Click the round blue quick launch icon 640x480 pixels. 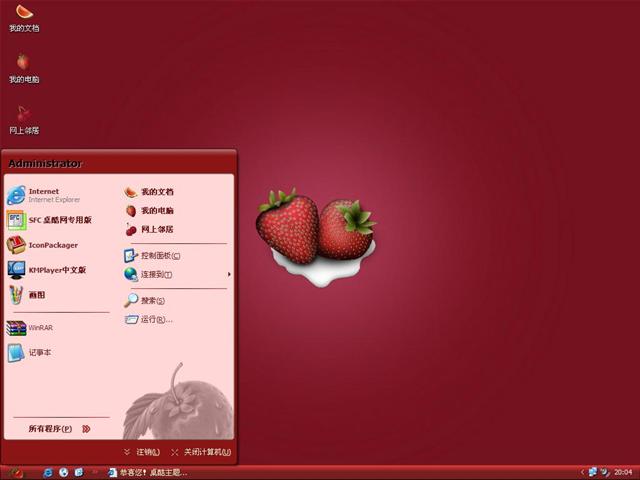(x=63, y=472)
